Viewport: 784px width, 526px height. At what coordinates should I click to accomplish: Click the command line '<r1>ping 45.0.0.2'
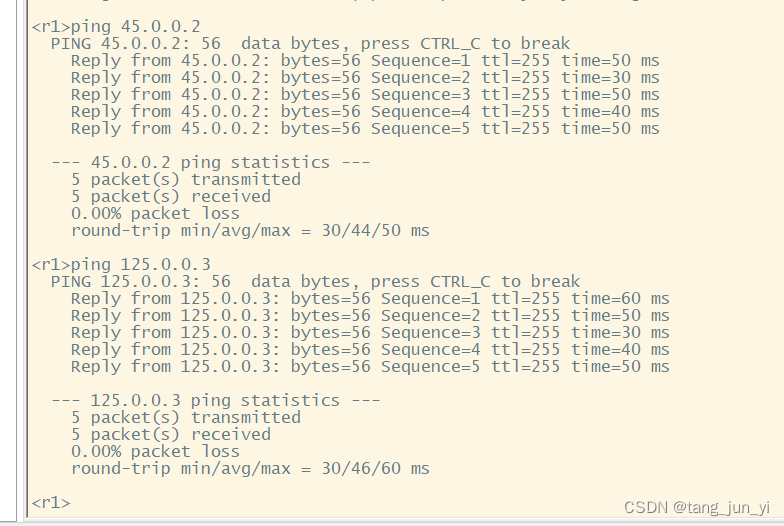click(116, 26)
